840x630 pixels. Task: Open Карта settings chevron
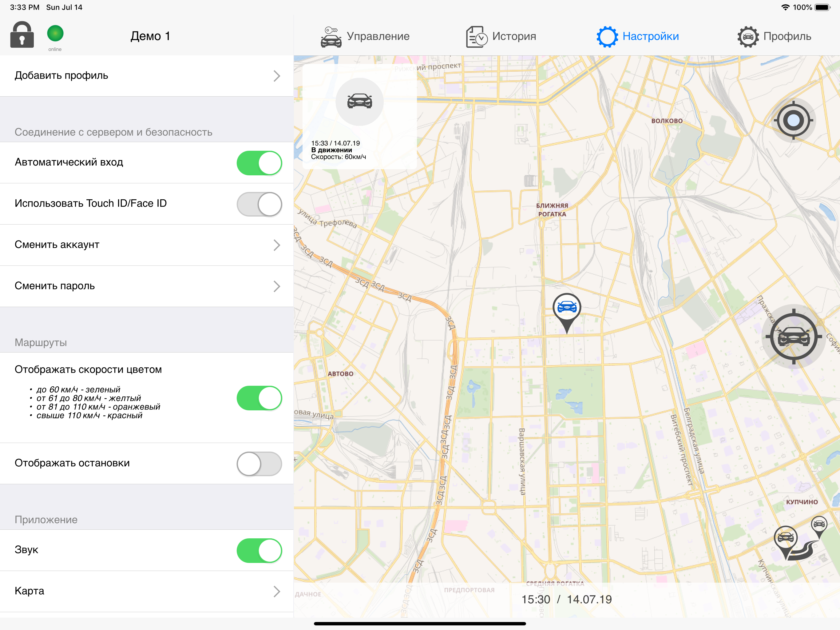click(x=277, y=591)
